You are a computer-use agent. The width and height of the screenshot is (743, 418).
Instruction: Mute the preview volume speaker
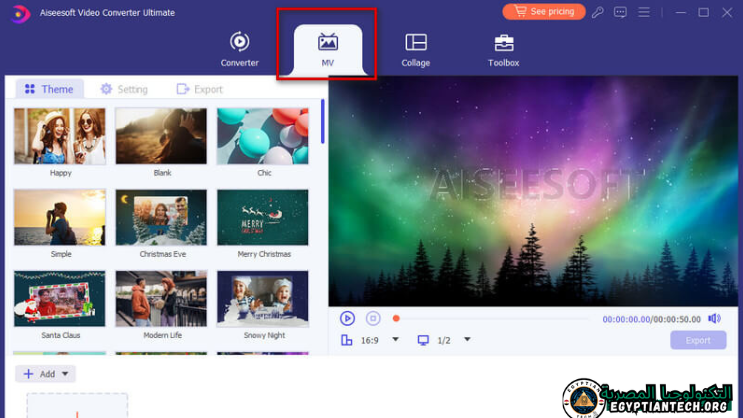714,319
